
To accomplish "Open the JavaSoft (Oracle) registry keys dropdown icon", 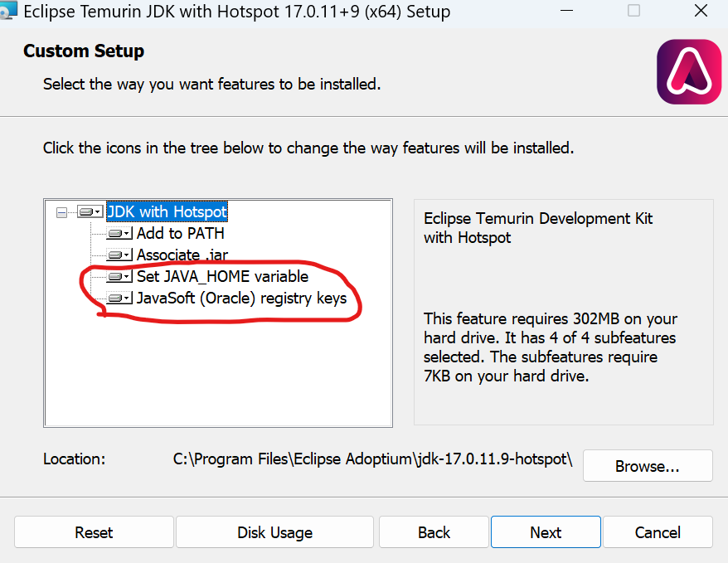I will [x=119, y=298].
